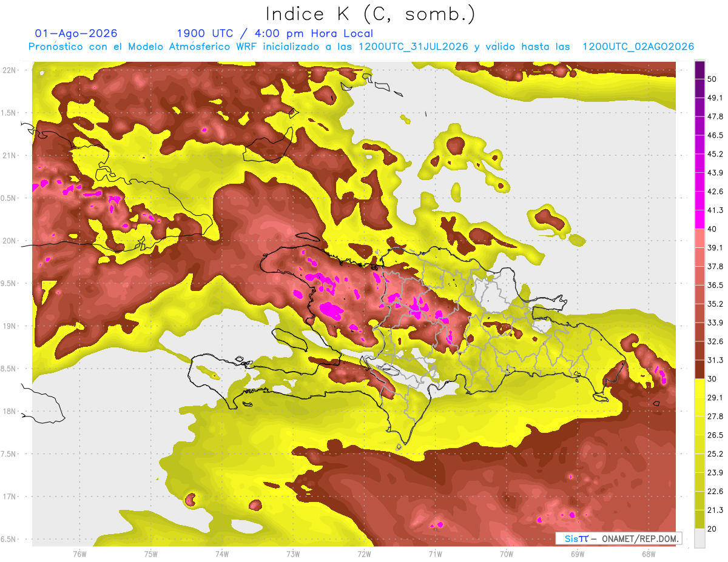Click the "20N" latitude label
Screen dimensions: 728x562
pos(9,241)
